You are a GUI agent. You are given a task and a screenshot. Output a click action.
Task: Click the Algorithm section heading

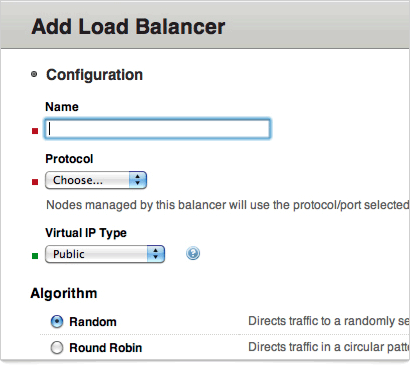(x=64, y=294)
